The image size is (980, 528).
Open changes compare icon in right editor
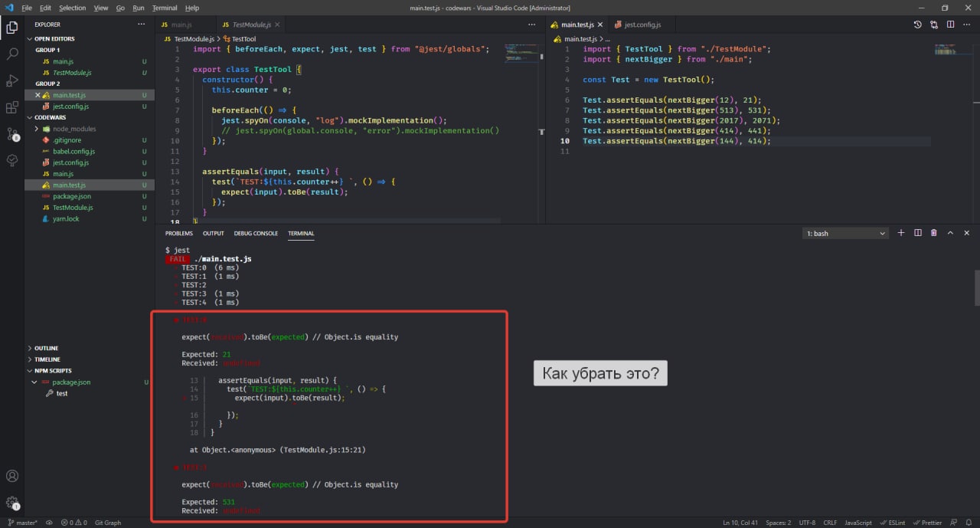click(x=933, y=25)
